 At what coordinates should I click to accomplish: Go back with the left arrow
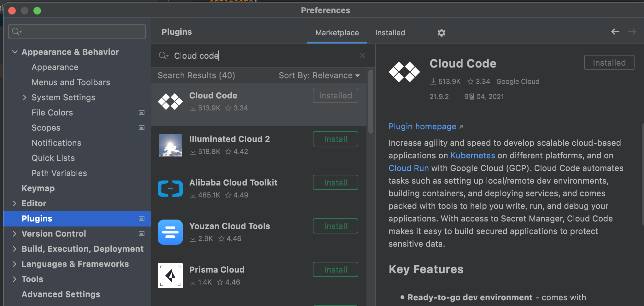coord(615,32)
